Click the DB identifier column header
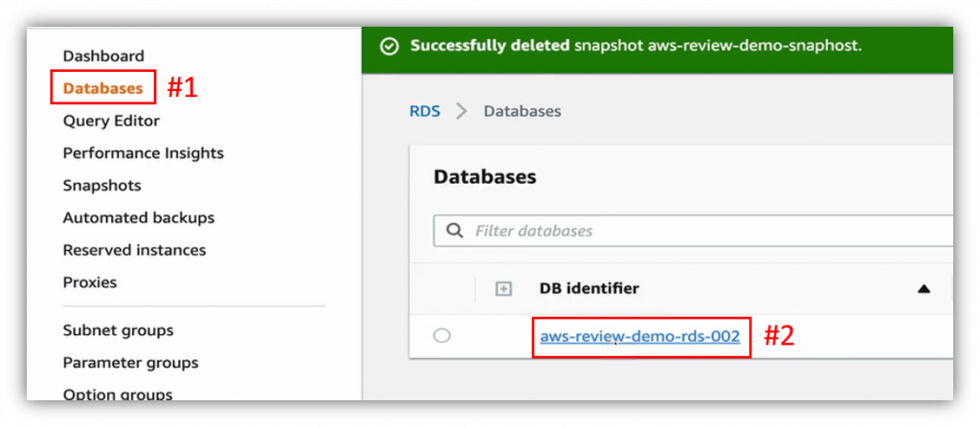Screen dimensions: 980x427 (590, 288)
